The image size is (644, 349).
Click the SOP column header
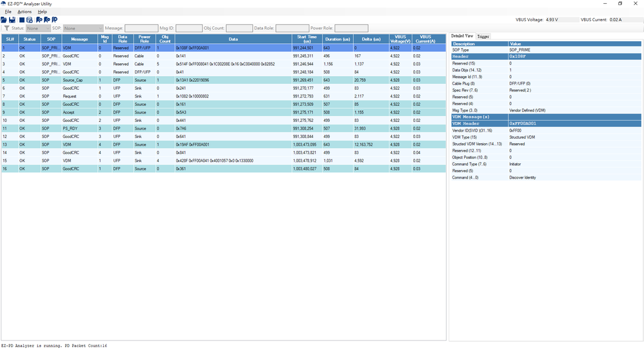(51, 39)
